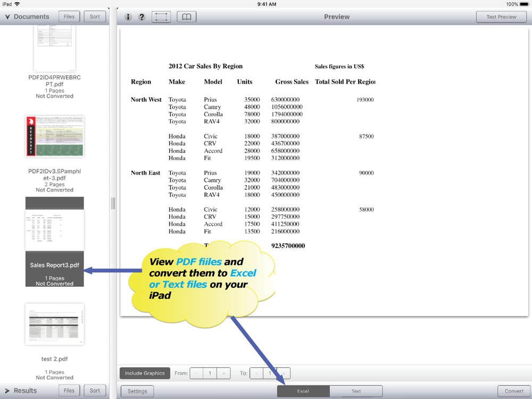Image resolution: width=532 pixels, height=399 pixels.
Task: Click the battery indicator icon
Action: 525,4
